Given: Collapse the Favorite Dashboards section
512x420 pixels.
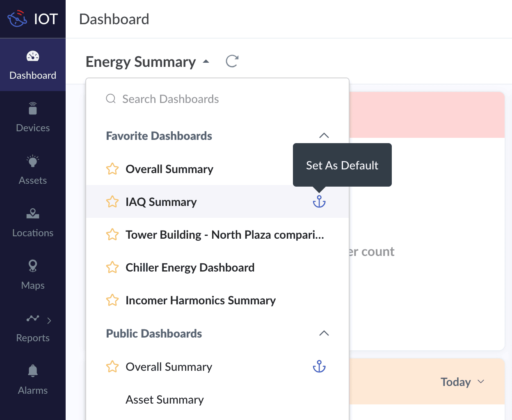Looking at the screenshot, I should pyautogui.click(x=324, y=136).
